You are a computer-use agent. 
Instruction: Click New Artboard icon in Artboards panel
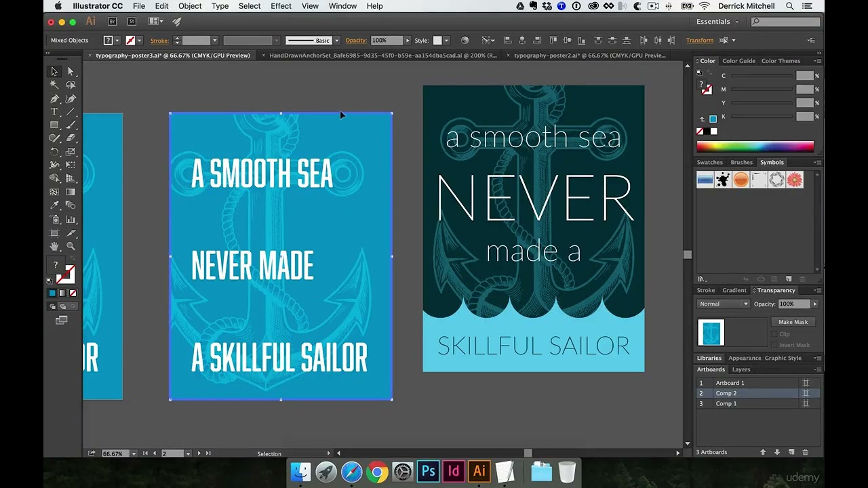tap(791, 452)
